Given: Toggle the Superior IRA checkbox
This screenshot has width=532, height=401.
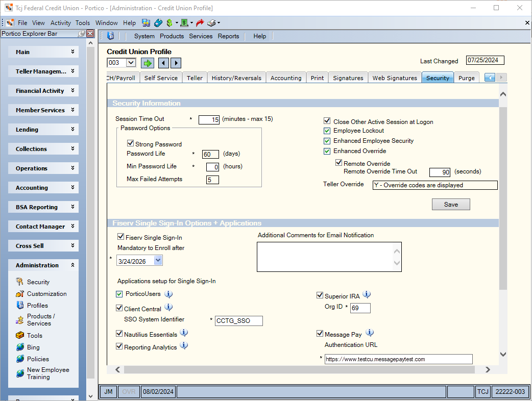Looking at the screenshot, I should 320,295.
